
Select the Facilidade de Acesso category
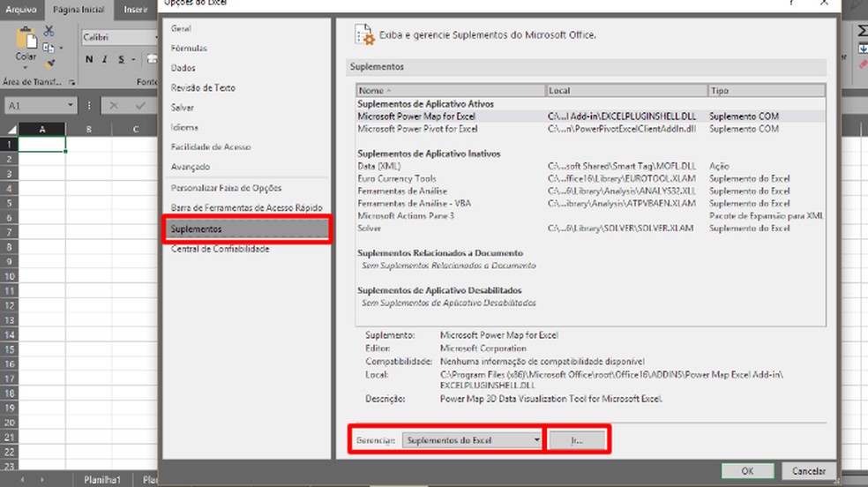click(246, 146)
